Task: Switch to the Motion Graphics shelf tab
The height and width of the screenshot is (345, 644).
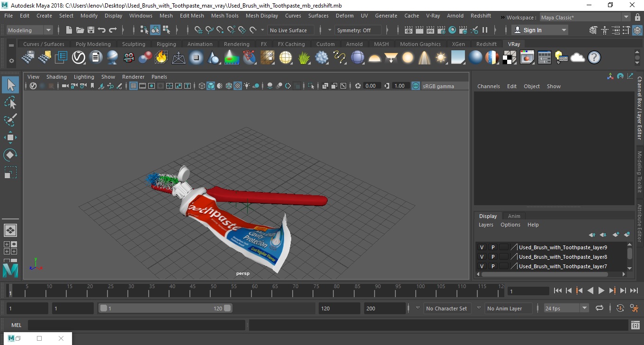Action: coord(420,44)
